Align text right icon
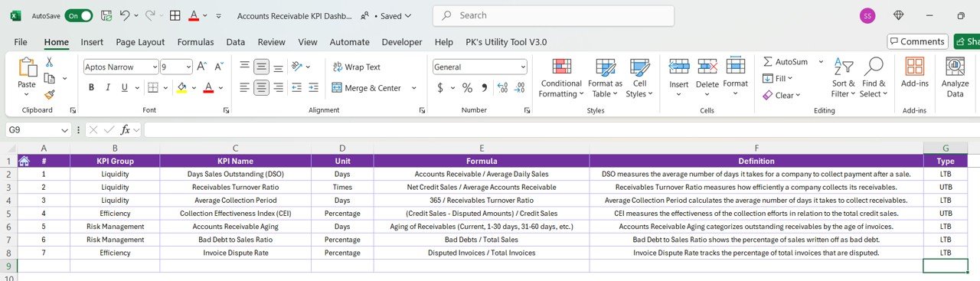This screenshot has height=281, width=980. (279, 88)
